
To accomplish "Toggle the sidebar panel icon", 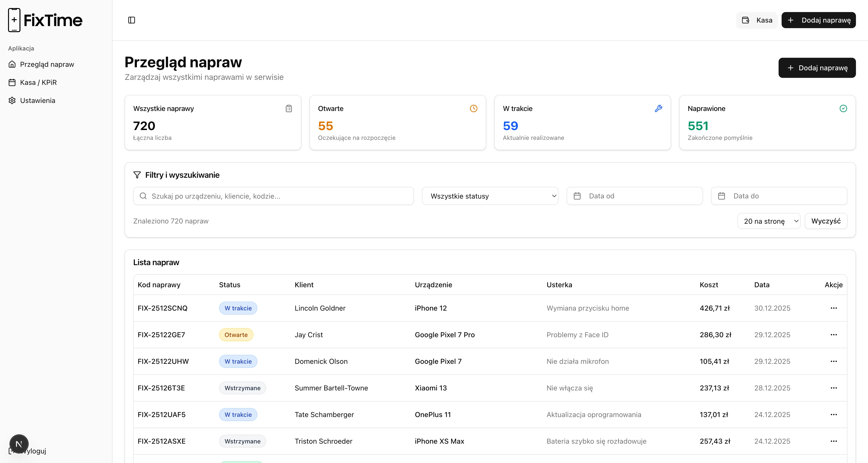I will (x=131, y=20).
